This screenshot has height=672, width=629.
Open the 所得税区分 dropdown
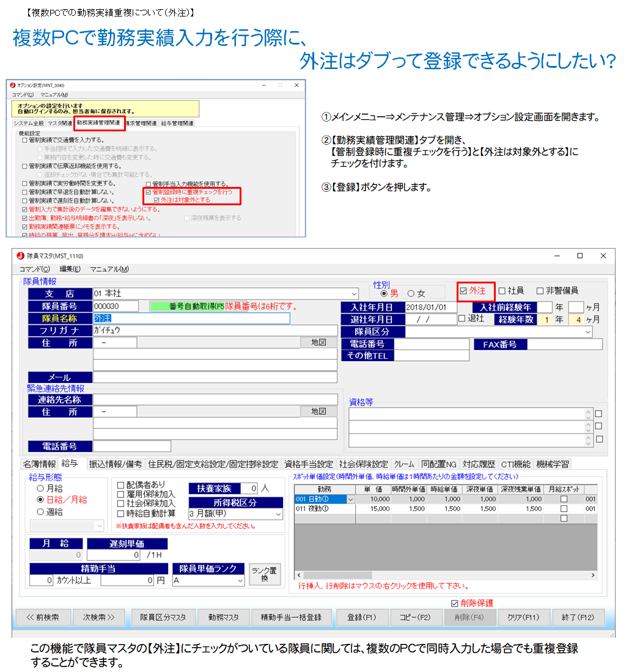point(279,514)
